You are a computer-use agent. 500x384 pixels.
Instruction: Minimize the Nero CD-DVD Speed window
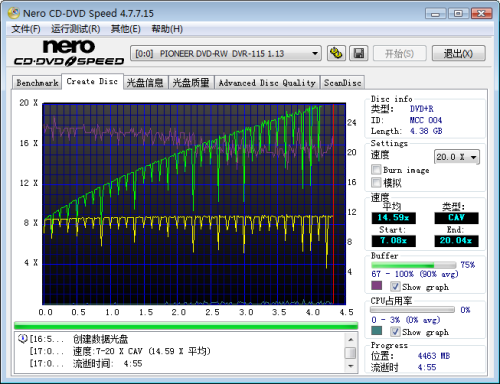pos(435,14)
